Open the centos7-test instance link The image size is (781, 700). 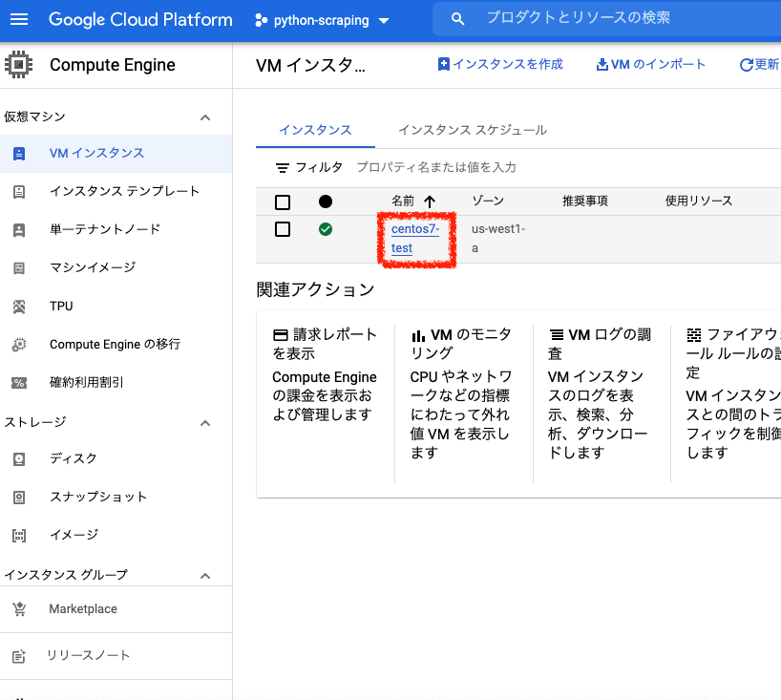415,238
